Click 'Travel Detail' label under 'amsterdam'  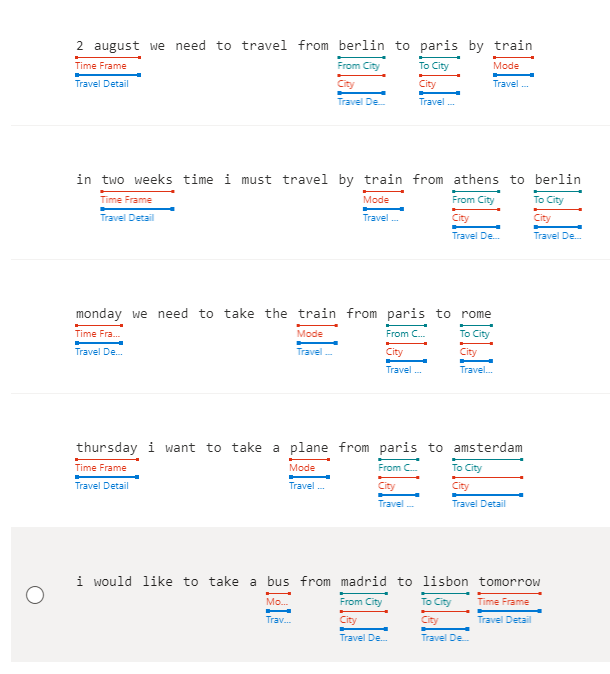479,504
